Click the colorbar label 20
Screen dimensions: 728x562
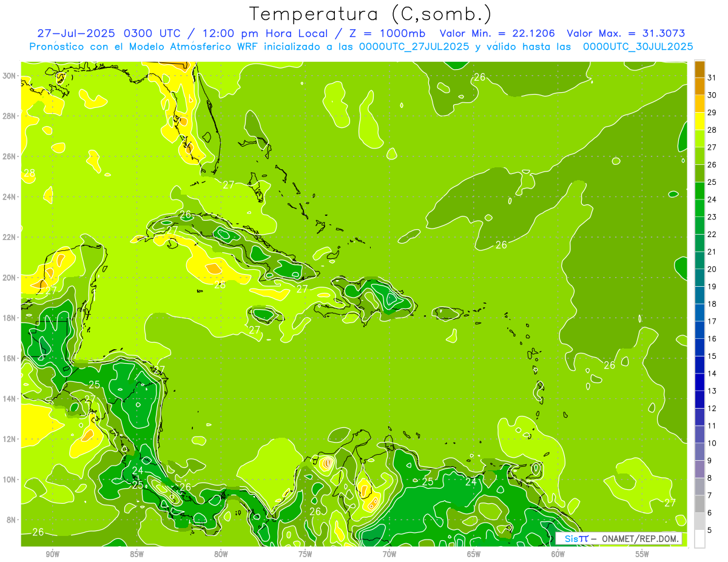pos(712,269)
